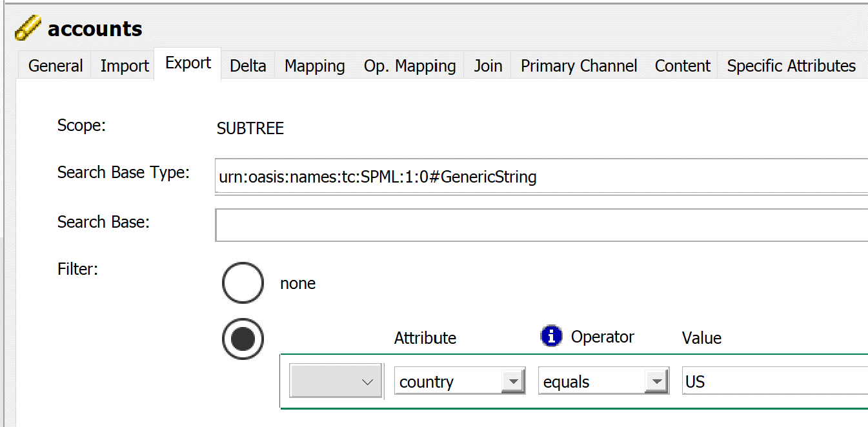868x427 pixels.
Task: Switch to the Op. Mapping tab
Action: point(409,65)
